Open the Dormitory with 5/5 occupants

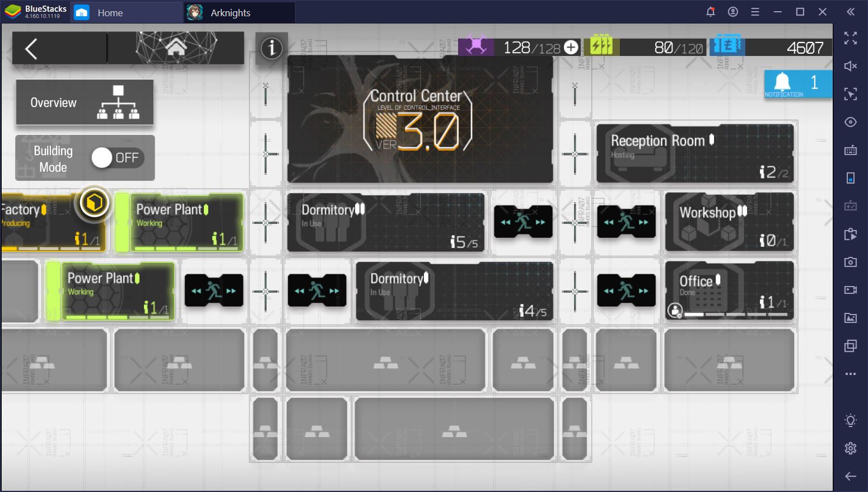click(x=385, y=222)
